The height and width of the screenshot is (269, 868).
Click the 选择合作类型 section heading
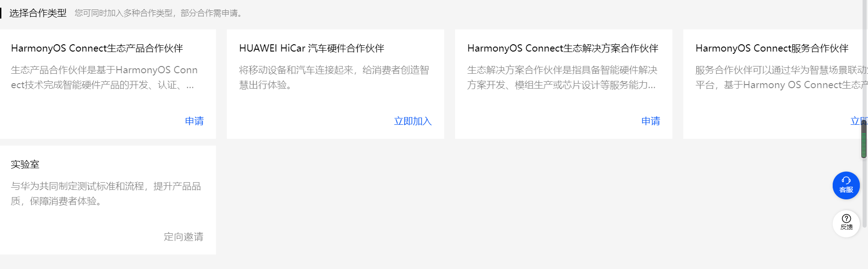pos(38,13)
